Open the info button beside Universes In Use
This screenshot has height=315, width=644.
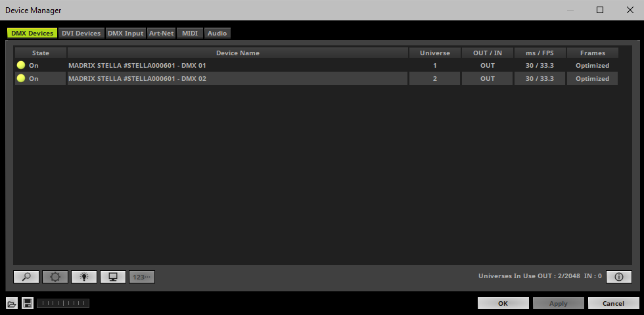coord(619,277)
